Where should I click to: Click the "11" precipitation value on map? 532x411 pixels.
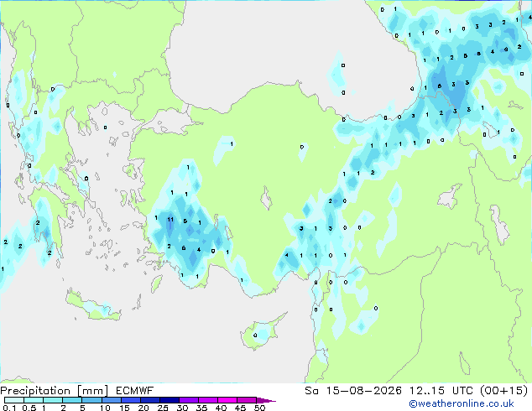(170, 220)
